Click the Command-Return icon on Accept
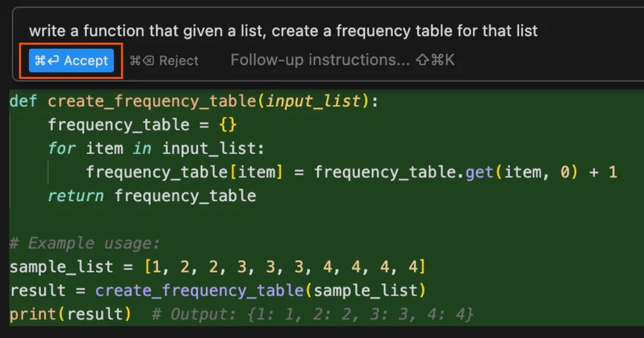 (46, 61)
